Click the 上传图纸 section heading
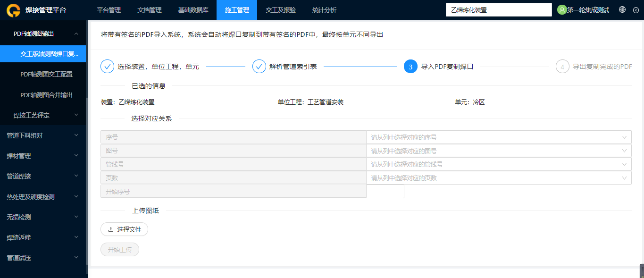Image resolution: width=644 pixels, height=278 pixels. pyautogui.click(x=146, y=211)
